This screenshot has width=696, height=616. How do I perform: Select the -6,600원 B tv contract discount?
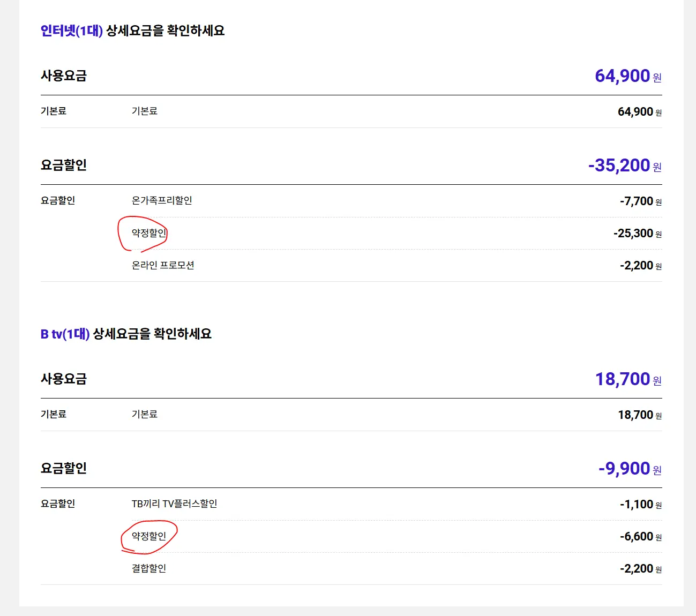pyautogui.click(x=641, y=537)
